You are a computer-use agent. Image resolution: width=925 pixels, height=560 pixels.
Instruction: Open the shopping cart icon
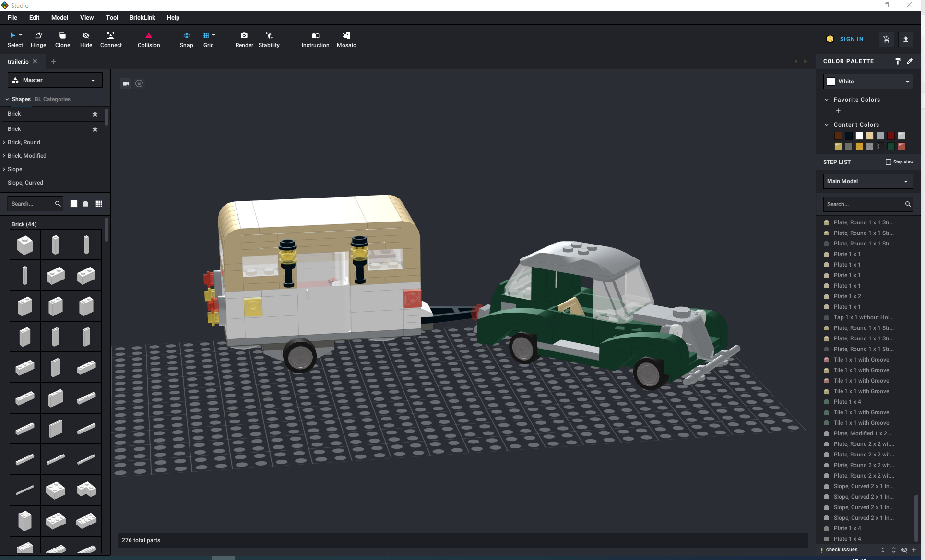click(886, 39)
